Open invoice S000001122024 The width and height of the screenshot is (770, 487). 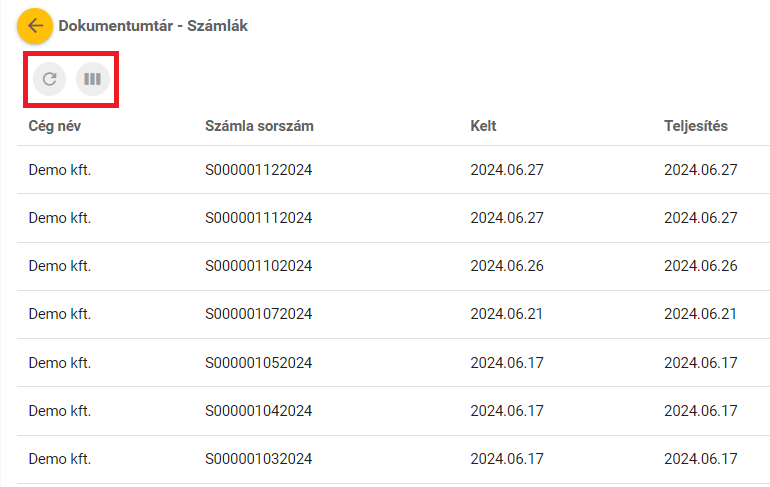(259, 170)
